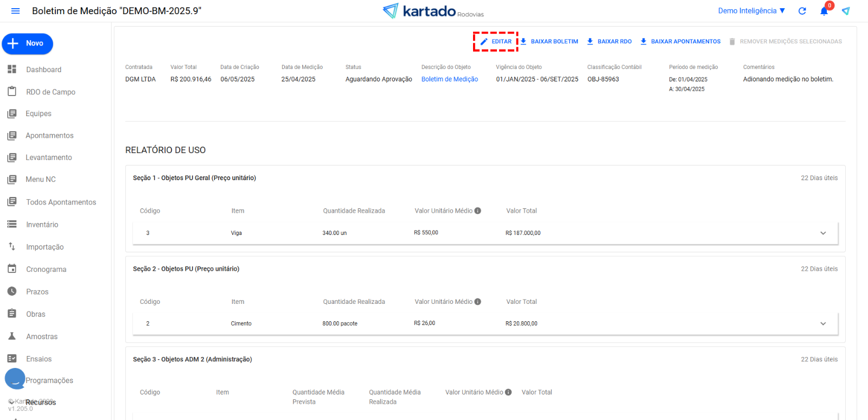
Task: Click the Kartado paper plane icon at top right
Action: click(x=846, y=11)
